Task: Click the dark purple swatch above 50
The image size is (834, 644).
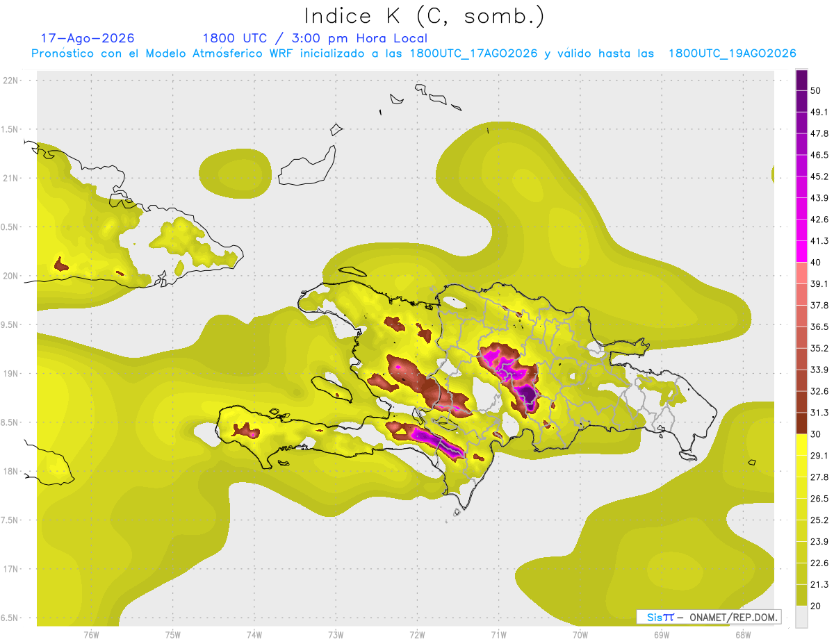Action: (802, 79)
